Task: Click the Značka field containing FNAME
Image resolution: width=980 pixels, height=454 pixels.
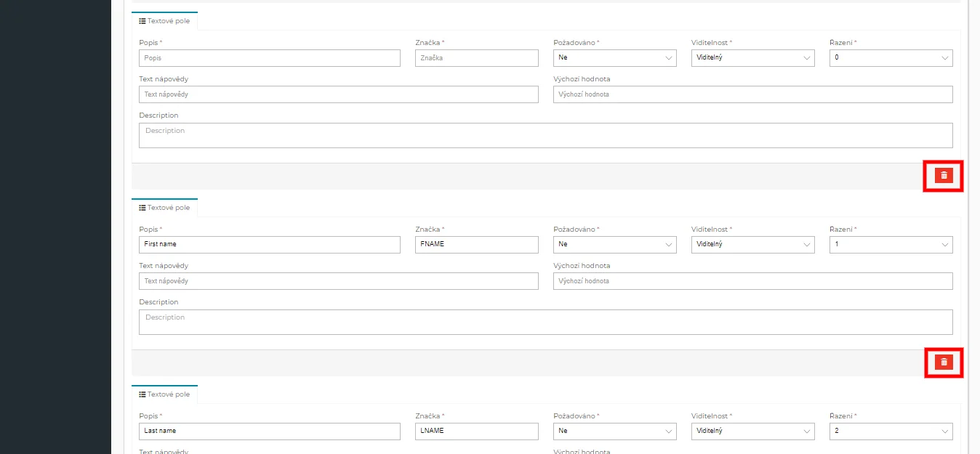Action: (476, 245)
